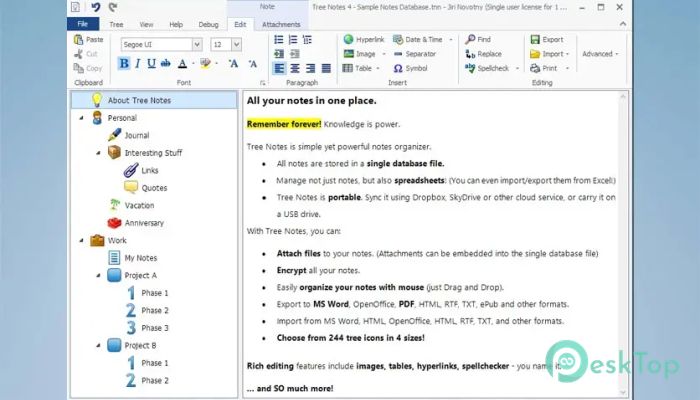Insert a Symbol with omega icon

(410, 68)
